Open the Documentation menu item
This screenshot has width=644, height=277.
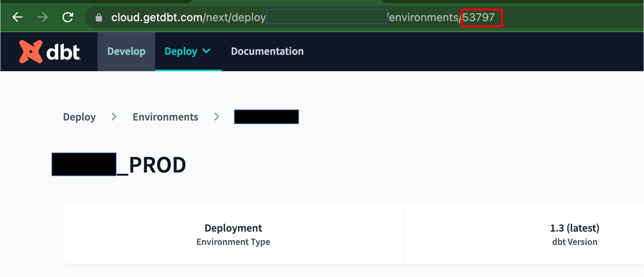coord(267,51)
